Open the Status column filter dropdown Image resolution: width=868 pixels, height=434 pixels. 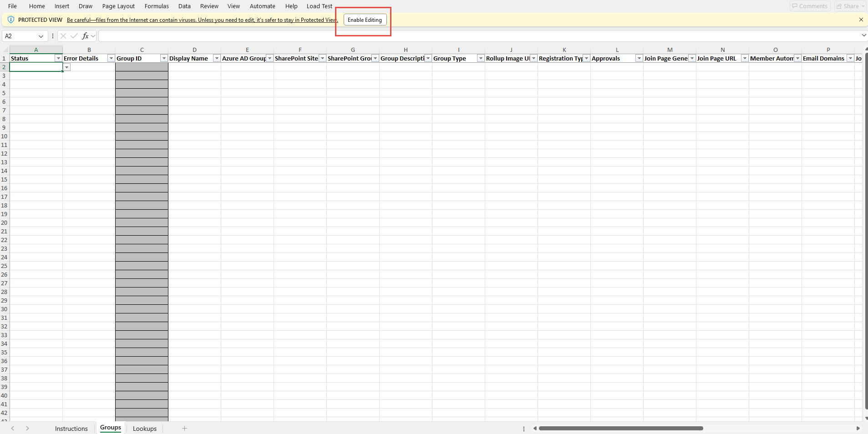(58, 58)
